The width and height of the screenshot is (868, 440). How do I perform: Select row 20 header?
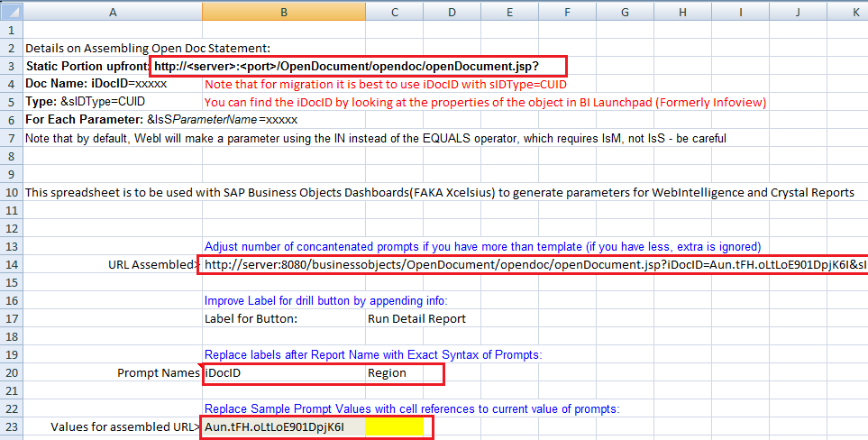pyautogui.click(x=12, y=372)
